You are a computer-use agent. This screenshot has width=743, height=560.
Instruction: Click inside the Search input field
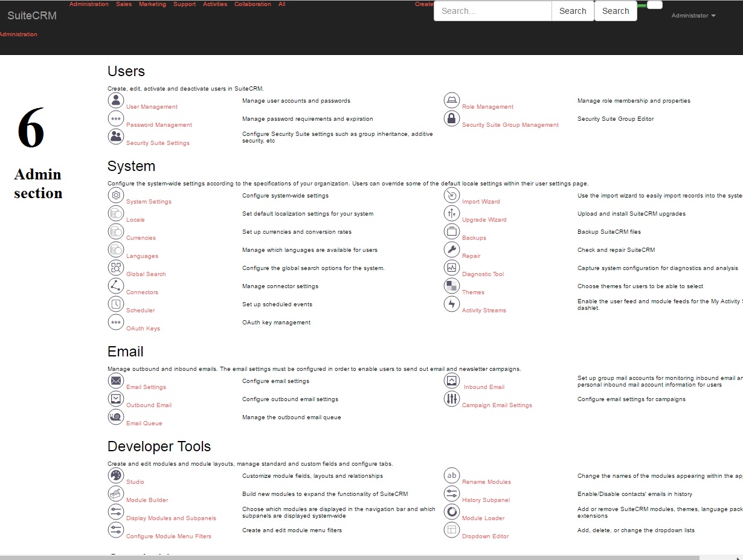(493, 11)
